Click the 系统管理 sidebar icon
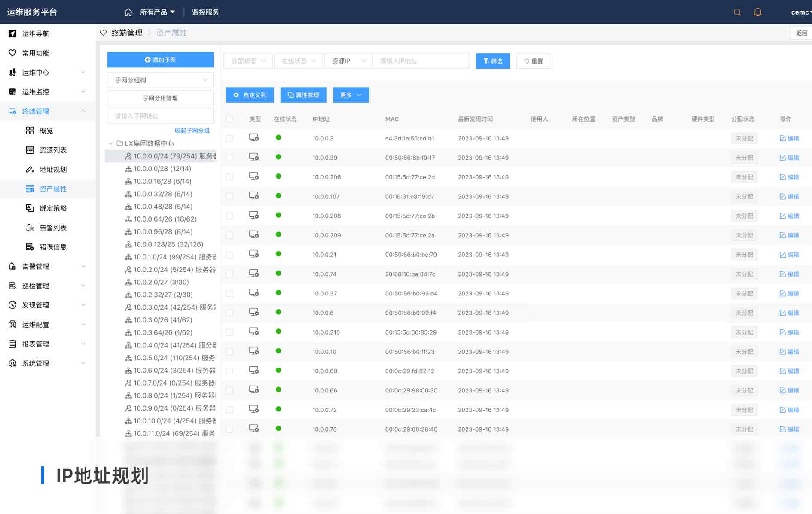The height and width of the screenshot is (514, 812). (x=12, y=363)
